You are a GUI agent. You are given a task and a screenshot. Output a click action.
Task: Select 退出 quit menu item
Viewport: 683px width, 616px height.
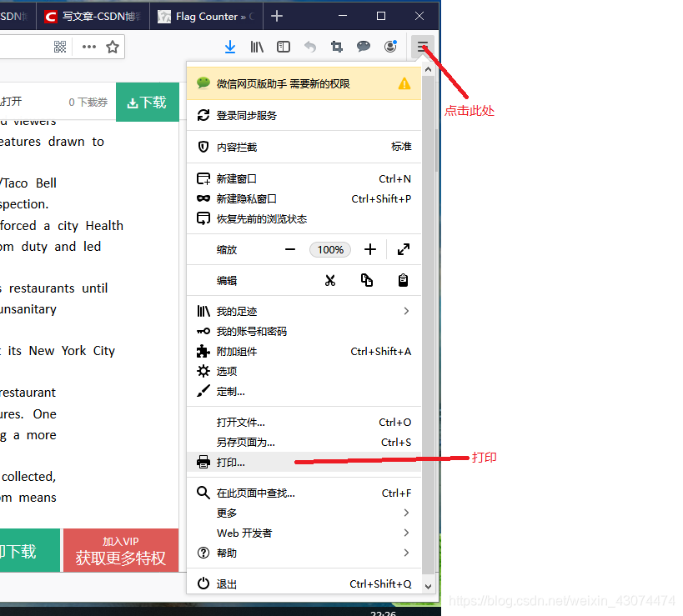pos(304,583)
